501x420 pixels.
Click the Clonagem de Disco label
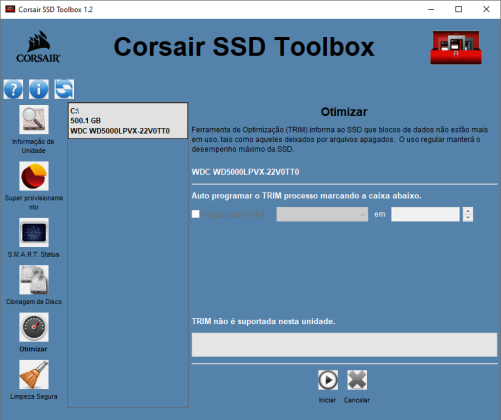tap(34, 302)
